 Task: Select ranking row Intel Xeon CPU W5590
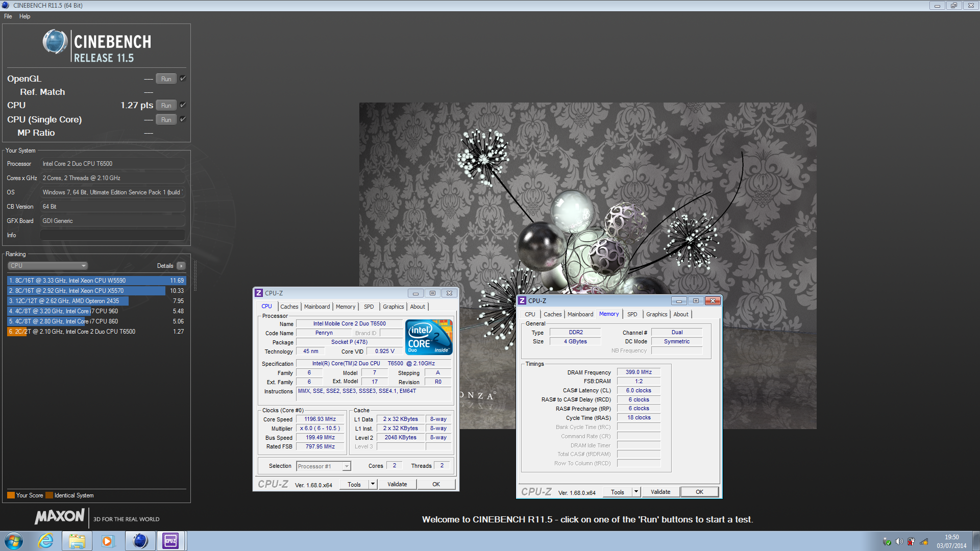click(96, 281)
